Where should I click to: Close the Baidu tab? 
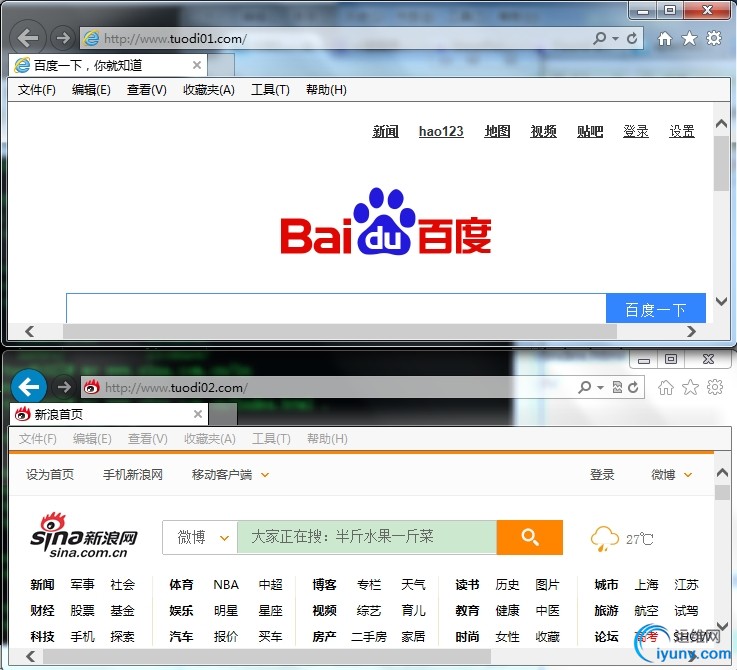[197, 65]
